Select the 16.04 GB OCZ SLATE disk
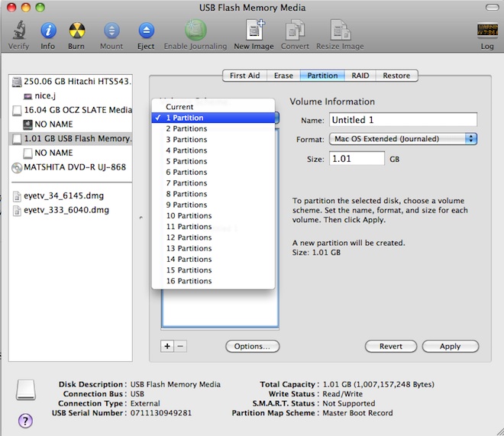 [x=76, y=110]
